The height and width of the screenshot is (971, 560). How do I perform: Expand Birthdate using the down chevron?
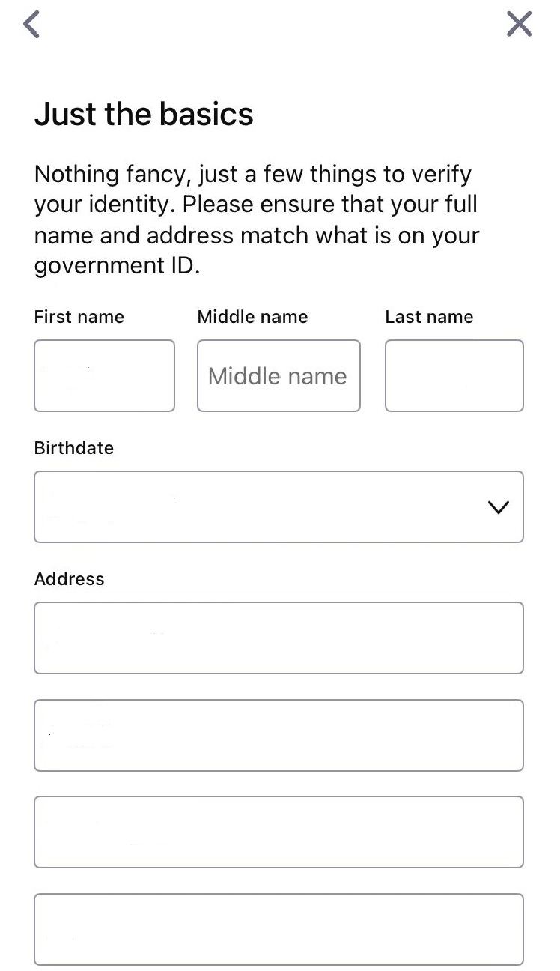498,507
